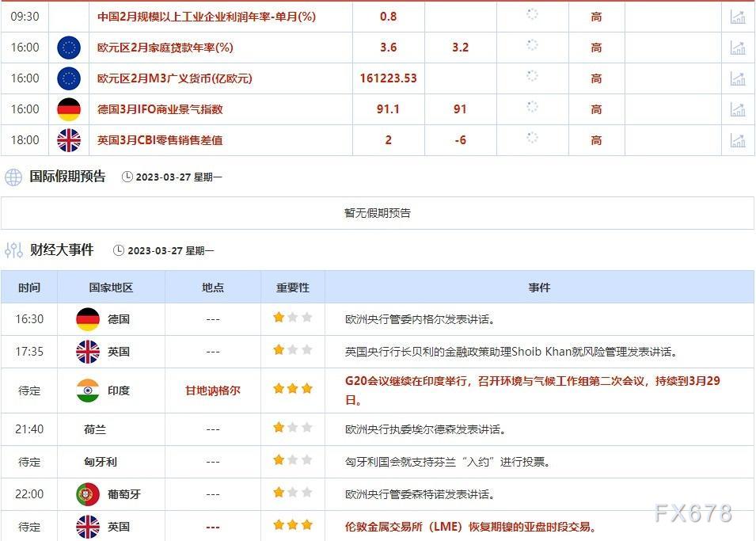Toggle the first star in the 德国 event row
Screen dimensions: 756x541
[x=278, y=318]
